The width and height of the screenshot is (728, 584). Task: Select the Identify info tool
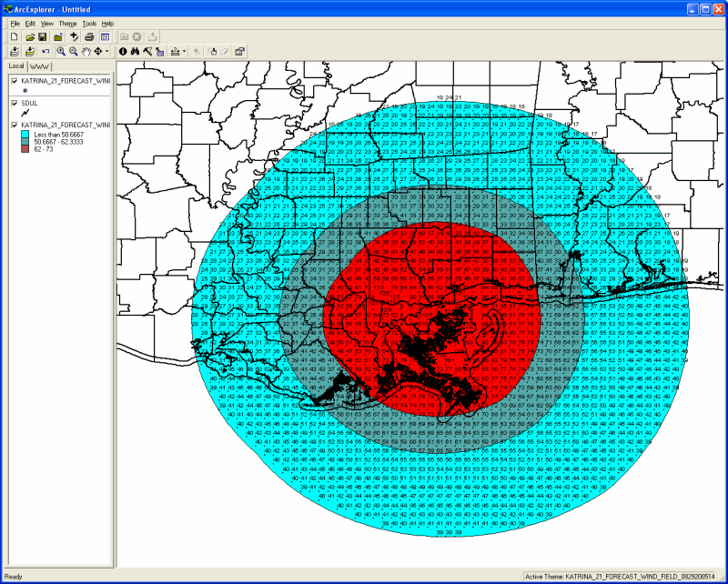point(123,52)
